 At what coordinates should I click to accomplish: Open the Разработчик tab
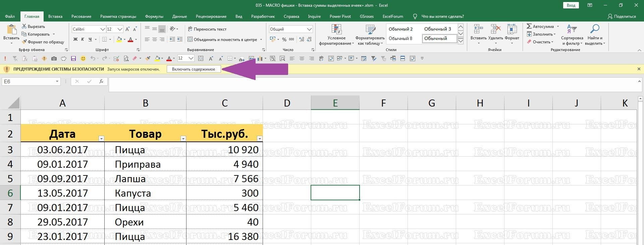pyautogui.click(x=263, y=16)
